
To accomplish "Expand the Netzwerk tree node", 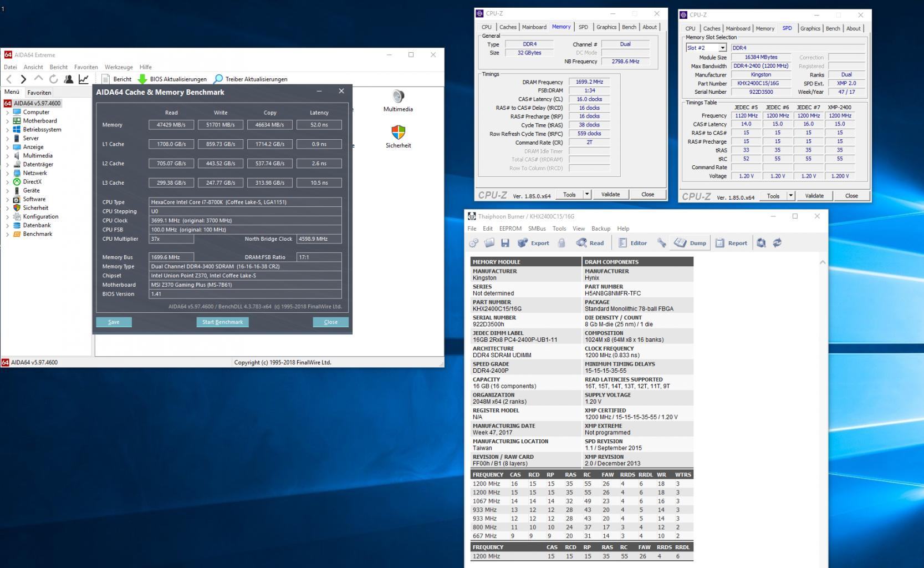I will [x=7, y=173].
